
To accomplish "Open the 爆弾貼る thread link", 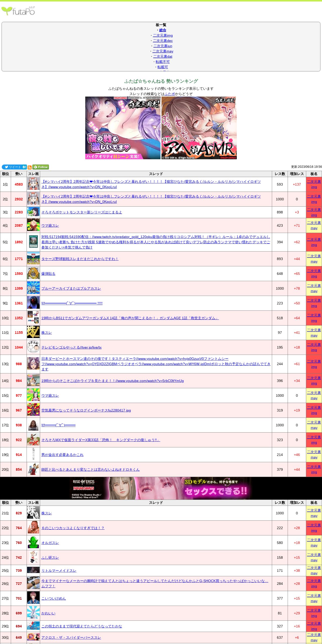I will pyautogui.click(x=48, y=274).
